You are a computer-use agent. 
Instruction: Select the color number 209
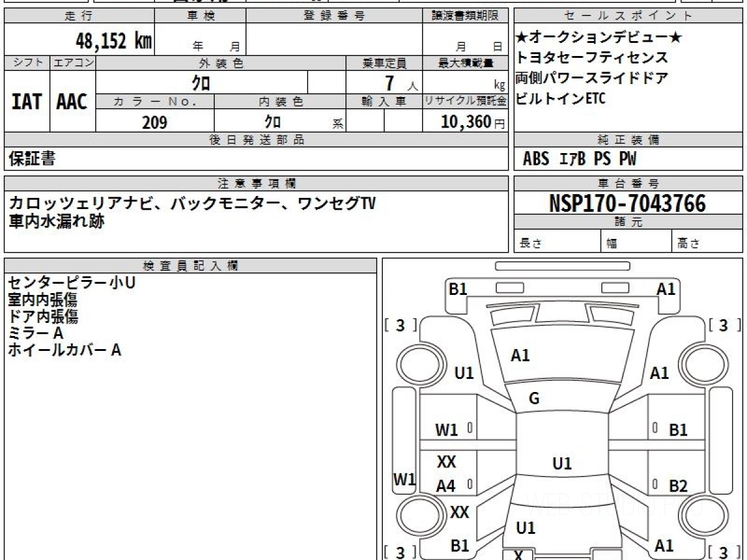pyautogui.click(x=154, y=123)
